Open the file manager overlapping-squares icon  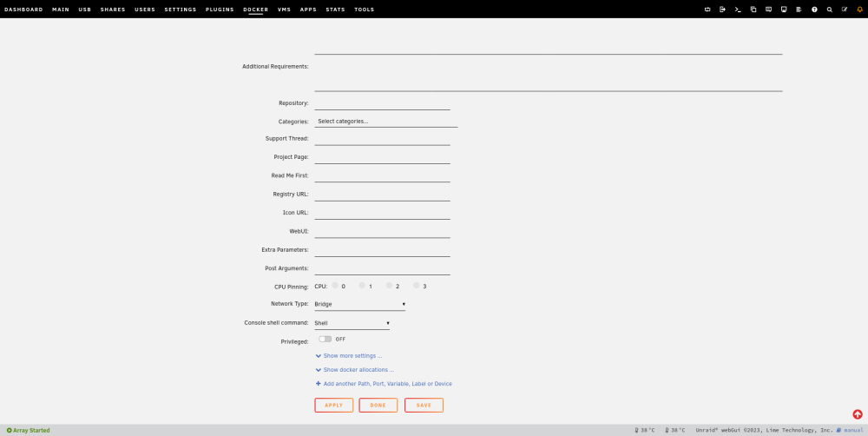tap(753, 10)
